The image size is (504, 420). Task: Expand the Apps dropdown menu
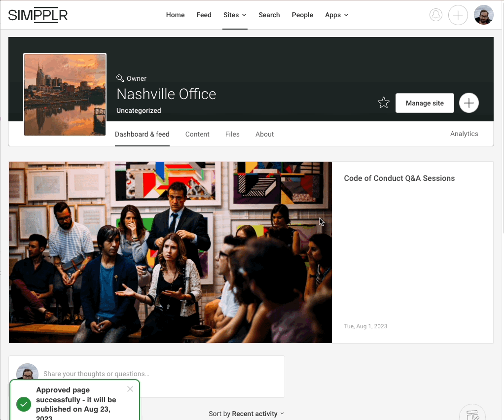336,15
